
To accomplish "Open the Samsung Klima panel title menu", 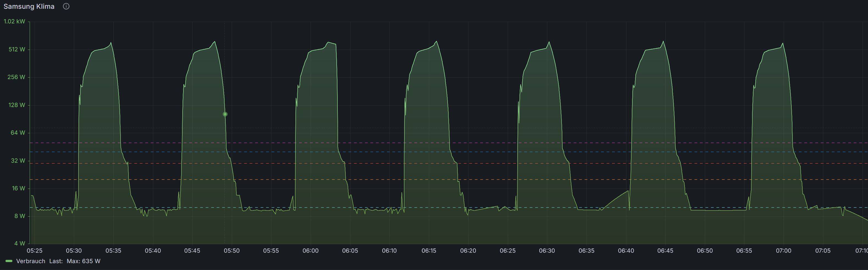I will click(x=29, y=6).
